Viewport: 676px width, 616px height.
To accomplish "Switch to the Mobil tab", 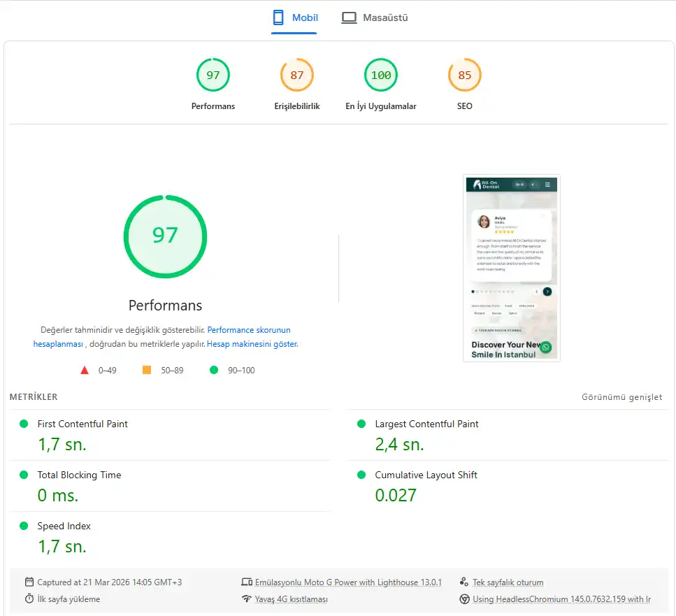I will point(294,17).
